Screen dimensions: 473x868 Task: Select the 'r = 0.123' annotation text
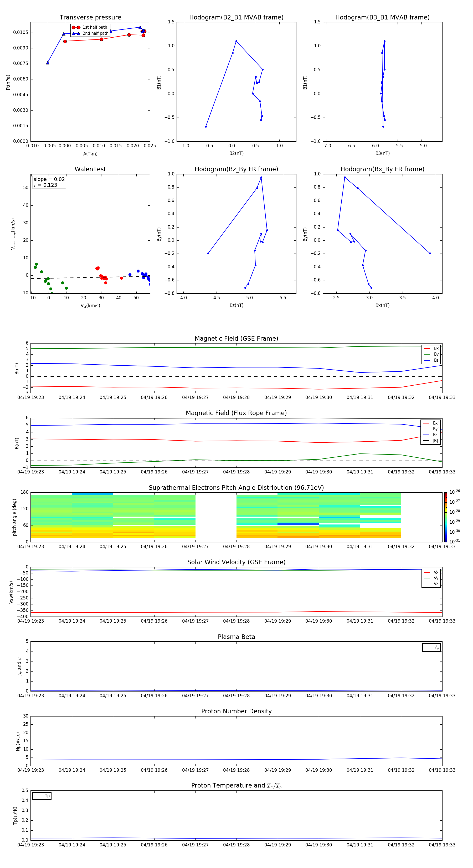pyautogui.click(x=45, y=185)
